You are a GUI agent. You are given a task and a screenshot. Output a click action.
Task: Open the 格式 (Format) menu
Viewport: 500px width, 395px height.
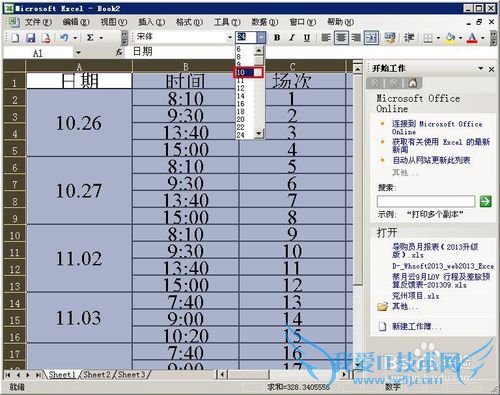point(189,22)
